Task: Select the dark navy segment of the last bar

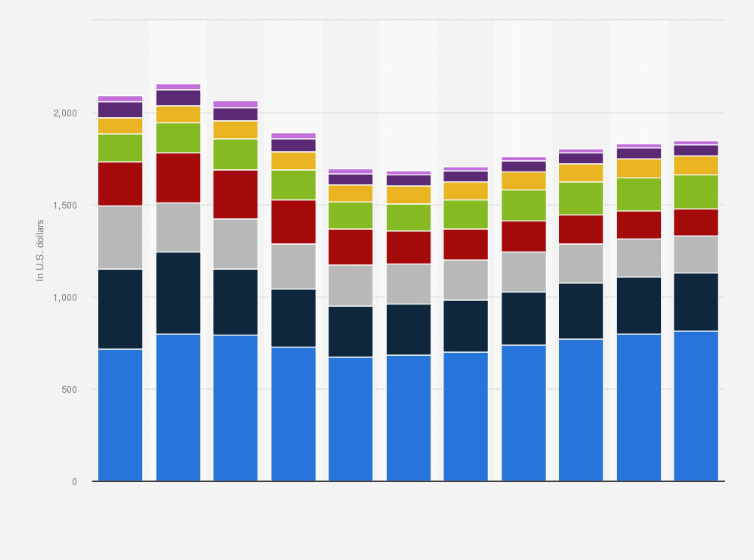Action: pos(696,302)
